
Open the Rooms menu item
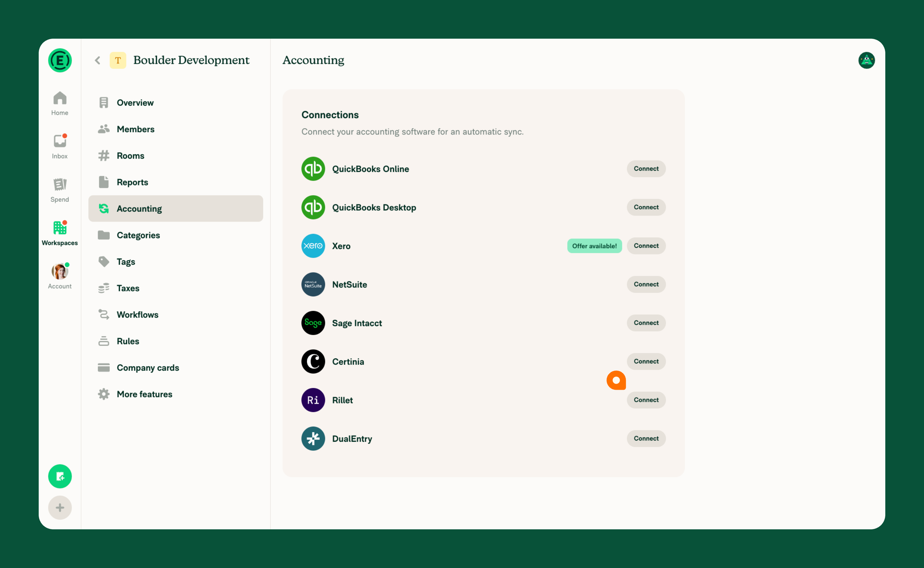[x=176, y=156]
